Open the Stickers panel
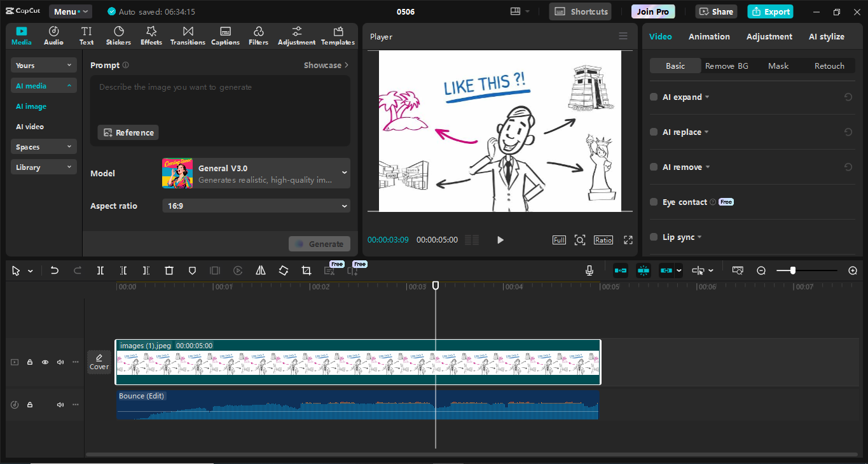The height and width of the screenshot is (464, 868). (118, 35)
